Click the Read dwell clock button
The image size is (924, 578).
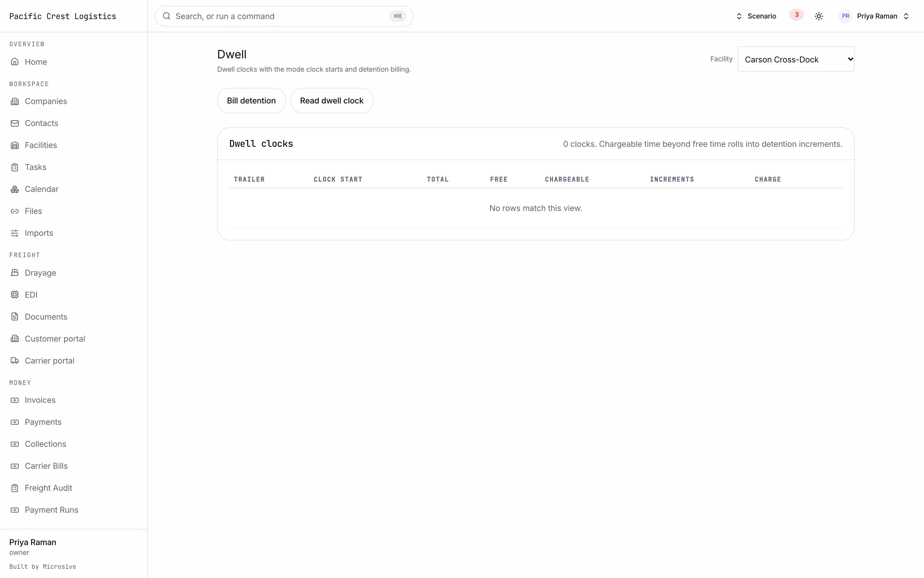click(331, 101)
